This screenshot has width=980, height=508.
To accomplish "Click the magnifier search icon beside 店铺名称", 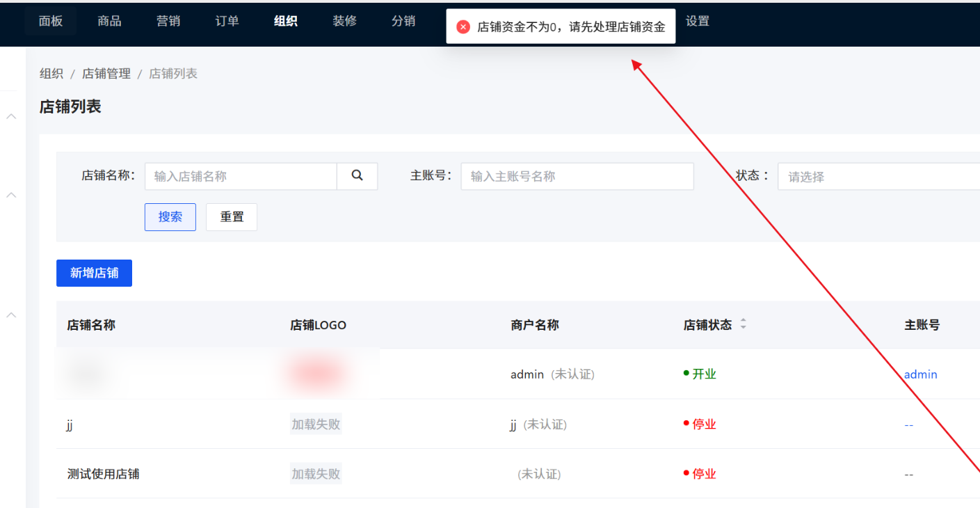I will (357, 176).
